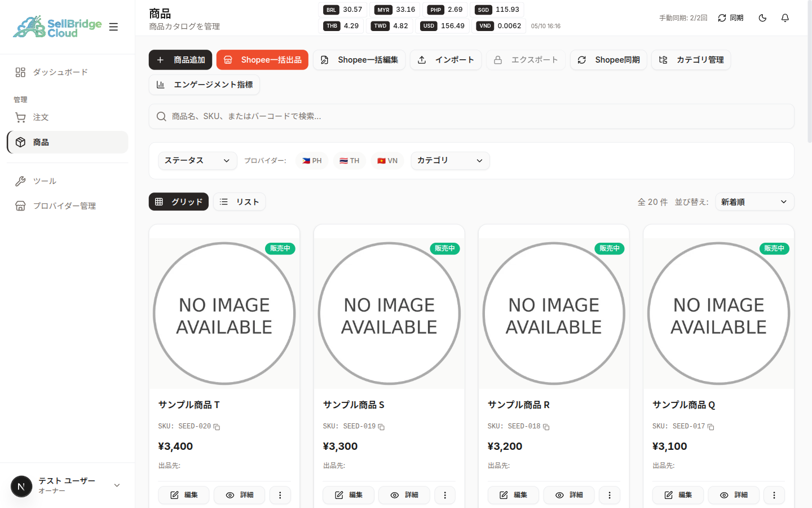This screenshot has height=508, width=812.
Task: Open more options for サンプル商品 T
Action: (280, 495)
